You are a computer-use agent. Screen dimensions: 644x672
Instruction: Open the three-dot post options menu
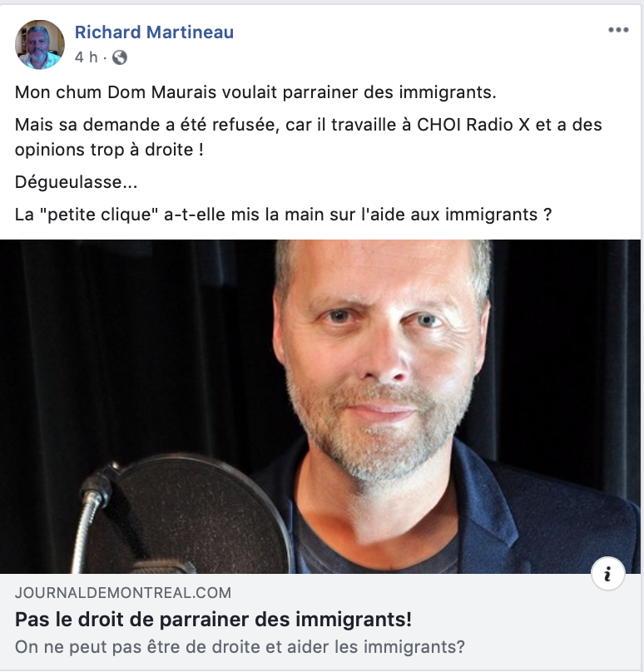[618, 30]
